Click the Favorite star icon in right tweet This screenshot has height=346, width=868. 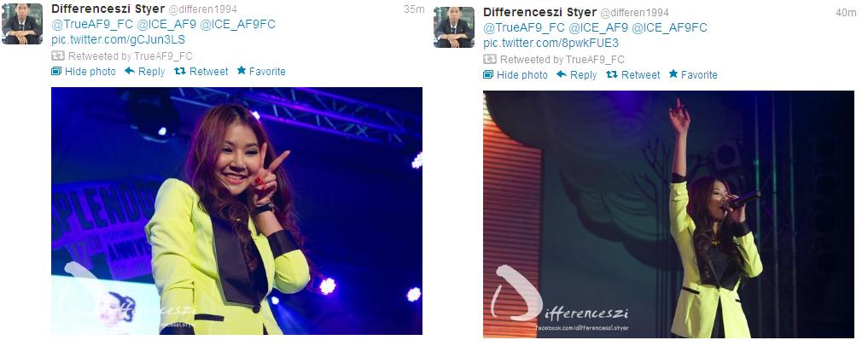click(673, 73)
